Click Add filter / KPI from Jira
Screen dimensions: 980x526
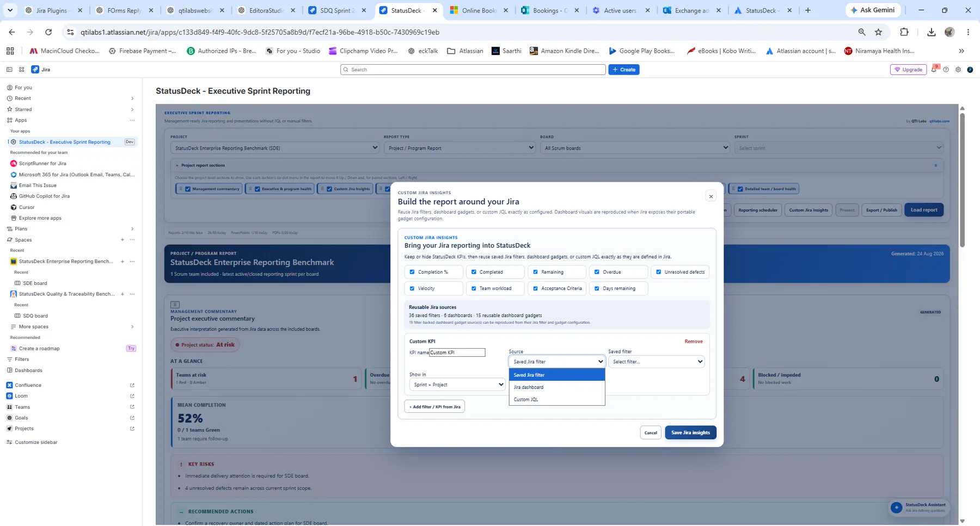[x=434, y=407]
